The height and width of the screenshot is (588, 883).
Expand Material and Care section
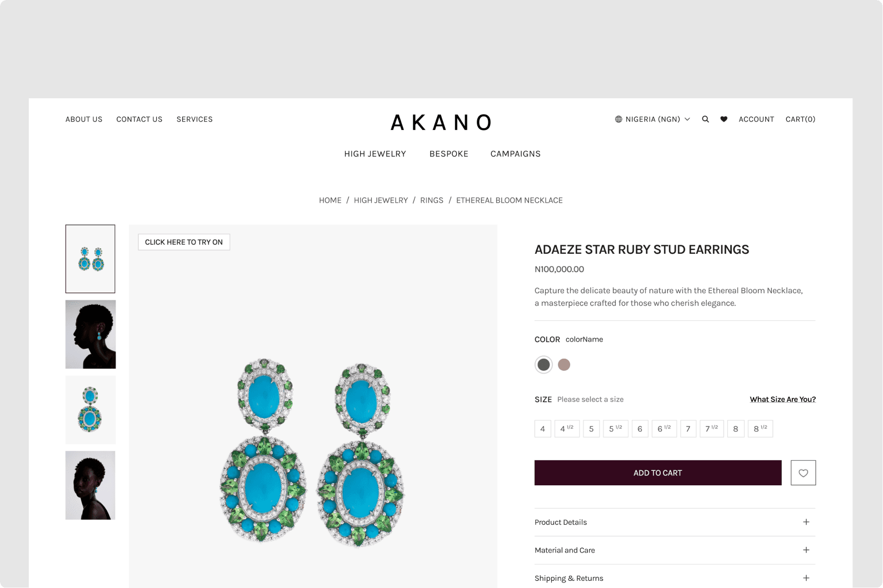(675, 550)
